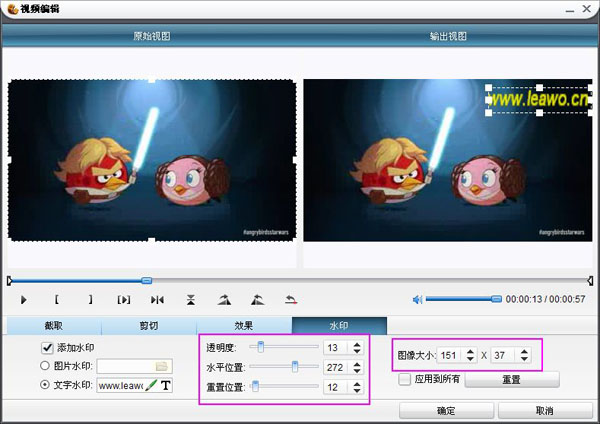Viewport: 600px width, 424px height.
Task: Click the timeline start marker
Action: (x=10, y=281)
